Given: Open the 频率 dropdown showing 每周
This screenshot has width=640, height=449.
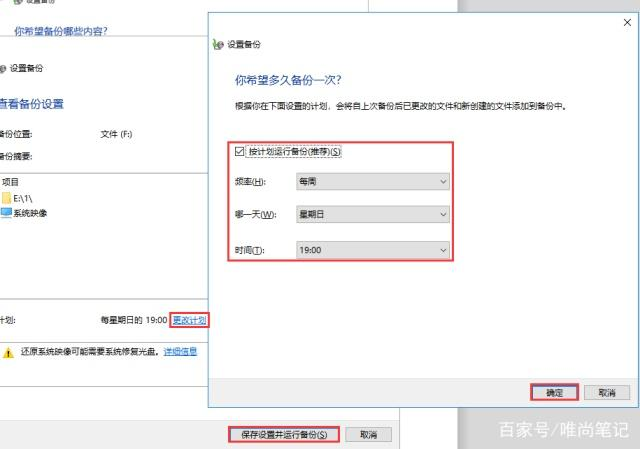Looking at the screenshot, I should pyautogui.click(x=373, y=181).
